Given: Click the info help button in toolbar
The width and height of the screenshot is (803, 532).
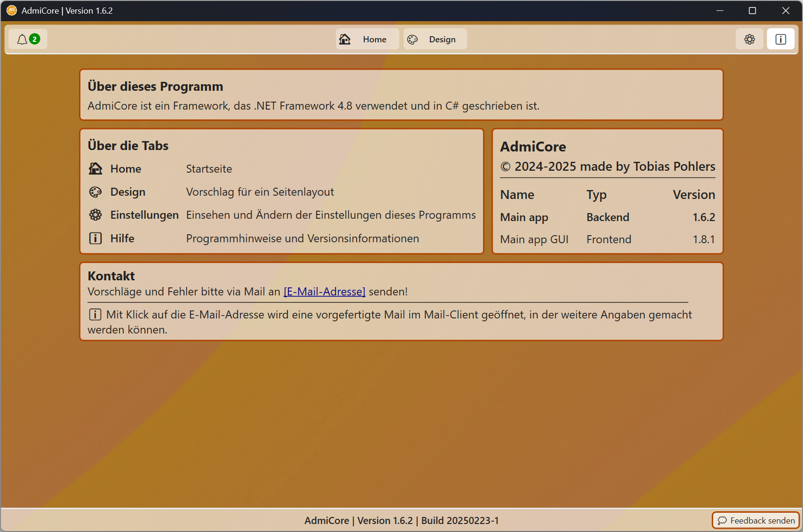Looking at the screenshot, I should click(x=781, y=39).
